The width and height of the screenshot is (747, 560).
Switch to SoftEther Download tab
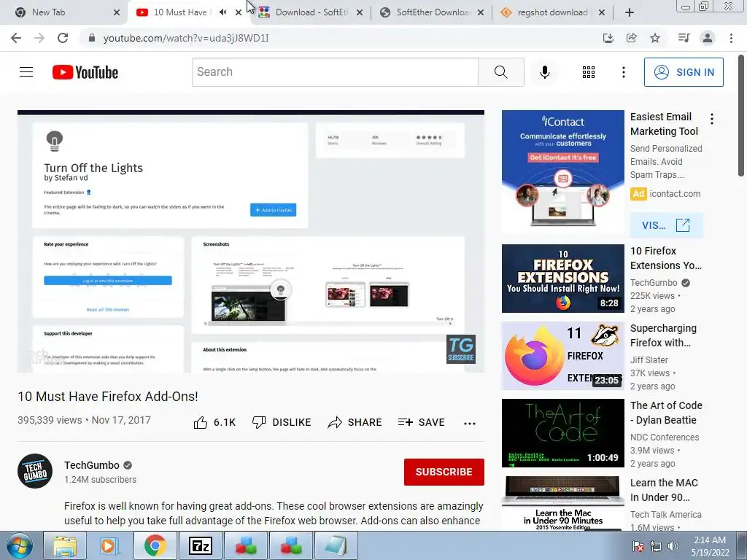pyautogui.click(x=433, y=12)
